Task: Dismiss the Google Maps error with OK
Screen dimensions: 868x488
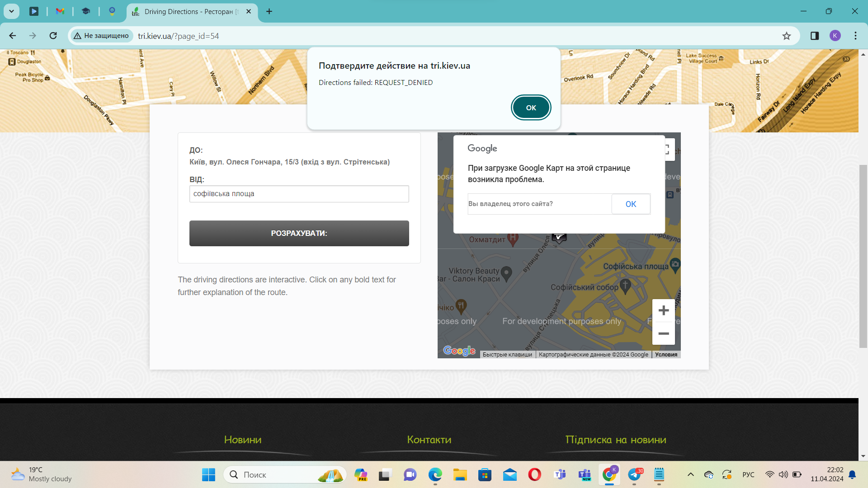Action: click(631, 204)
